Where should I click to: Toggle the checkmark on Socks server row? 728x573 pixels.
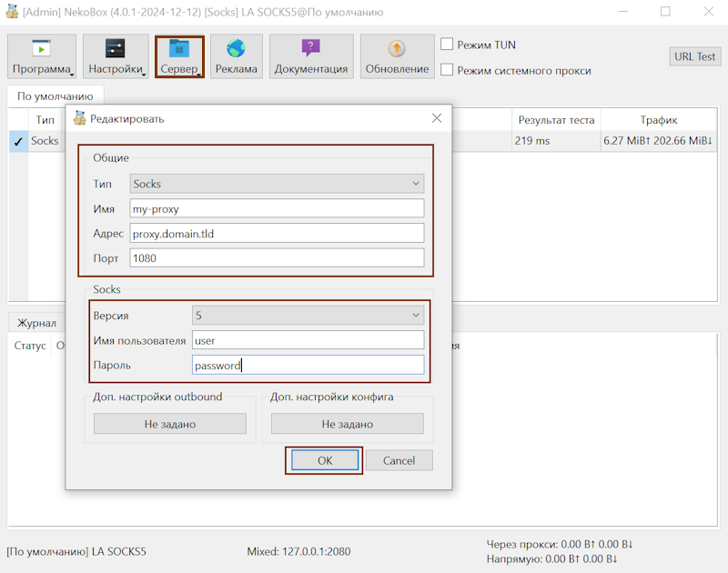tap(18, 141)
